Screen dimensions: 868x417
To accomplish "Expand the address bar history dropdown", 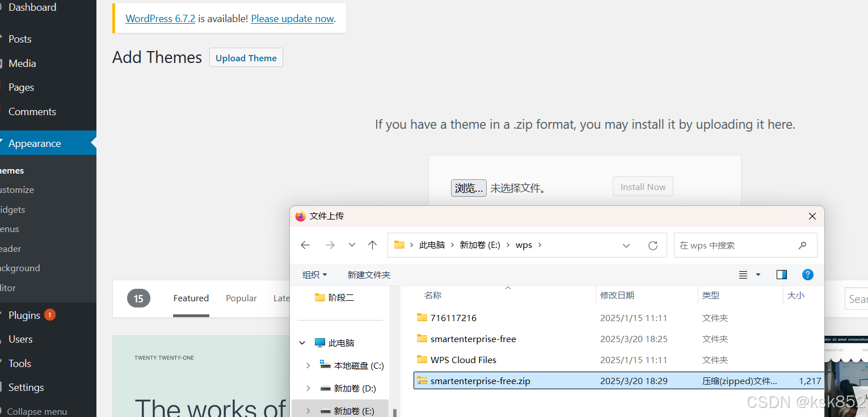I will coord(626,246).
